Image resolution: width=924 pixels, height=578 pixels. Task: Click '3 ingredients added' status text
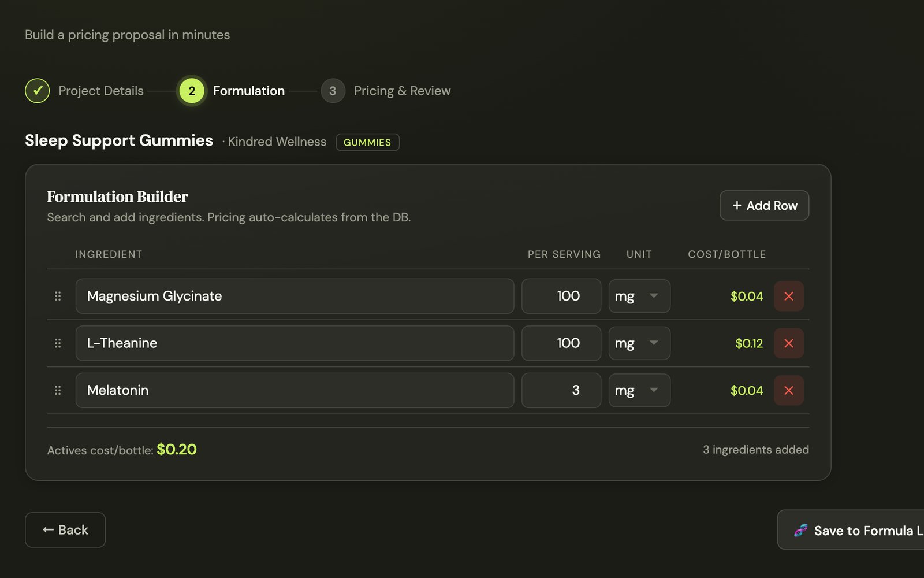click(x=755, y=450)
